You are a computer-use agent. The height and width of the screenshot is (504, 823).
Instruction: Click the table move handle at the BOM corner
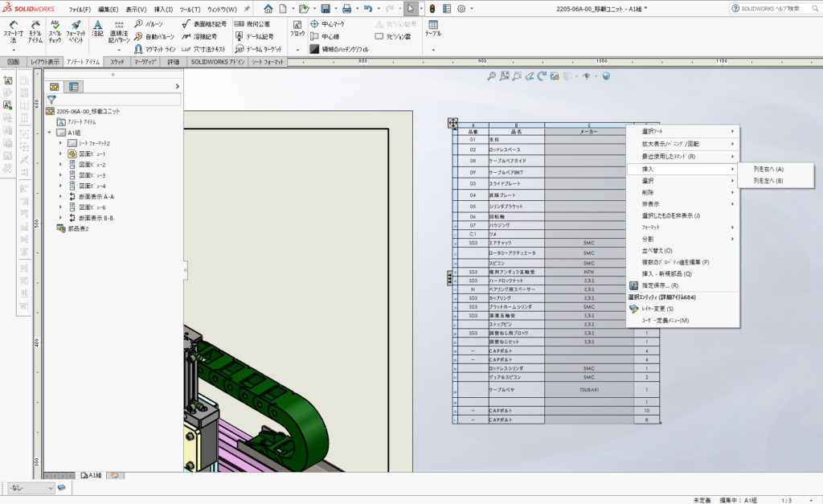pos(452,123)
